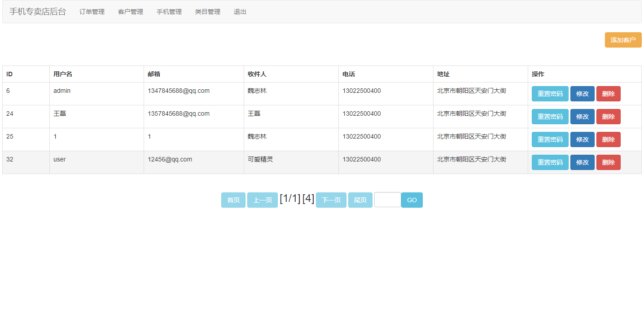This screenshot has height=331, width=644.
Task: Click 修改 for the admin row
Action: tap(582, 94)
